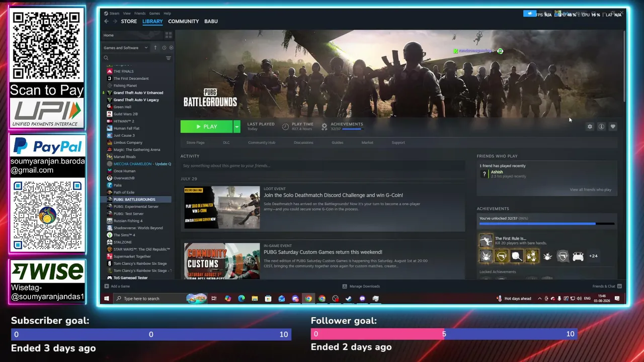644x362 pixels.
Task: Click the +24 more achievements badge
Action: coord(594,256)
